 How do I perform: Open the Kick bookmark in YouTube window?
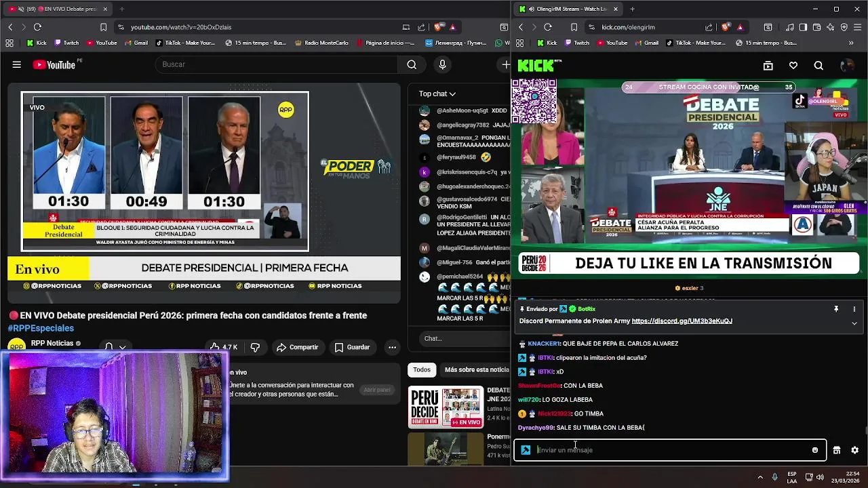pos(37,43)
